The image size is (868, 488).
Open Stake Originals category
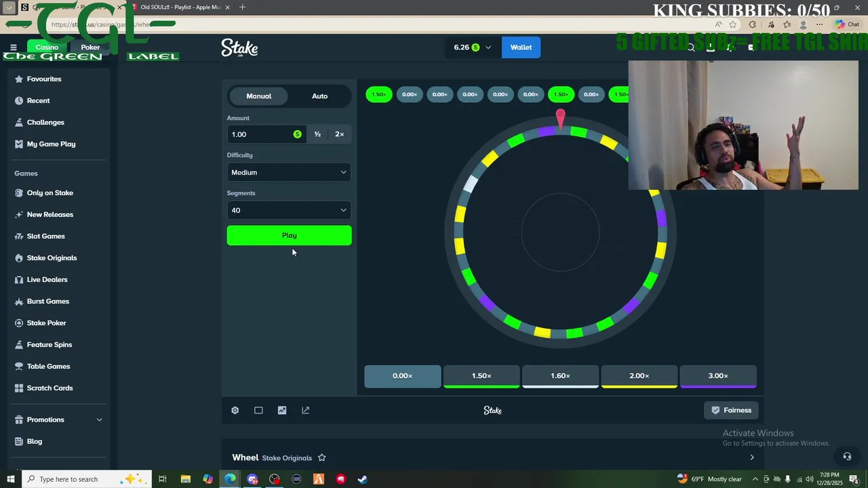coord(53,258)
